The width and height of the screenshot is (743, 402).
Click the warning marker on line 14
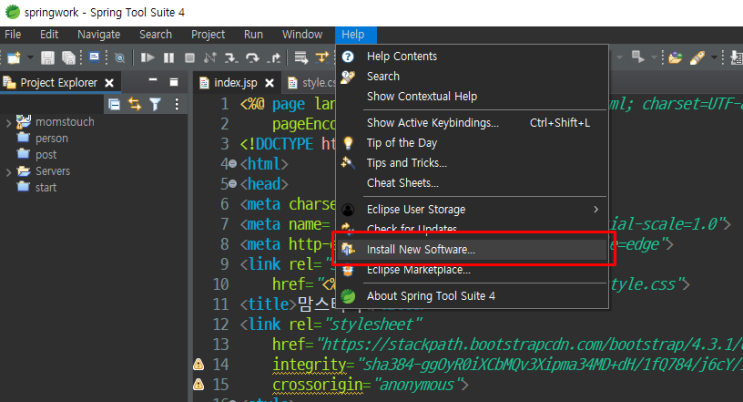[199, 364]
